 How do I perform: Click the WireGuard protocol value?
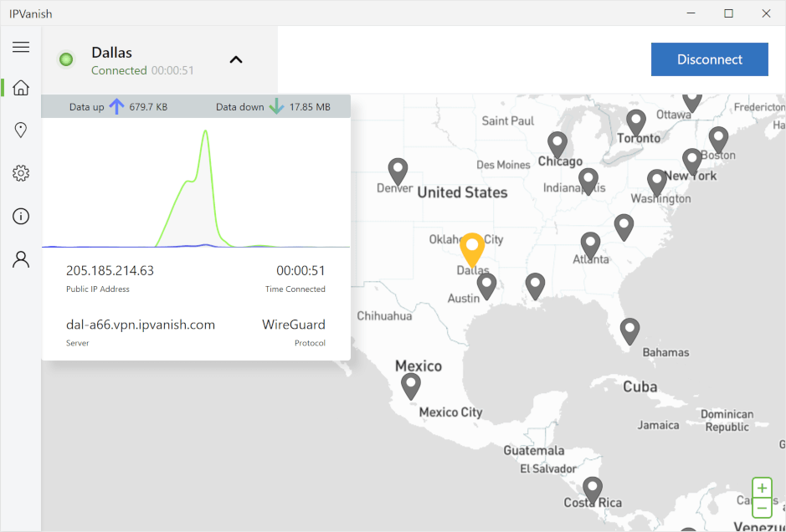[294, 325]
